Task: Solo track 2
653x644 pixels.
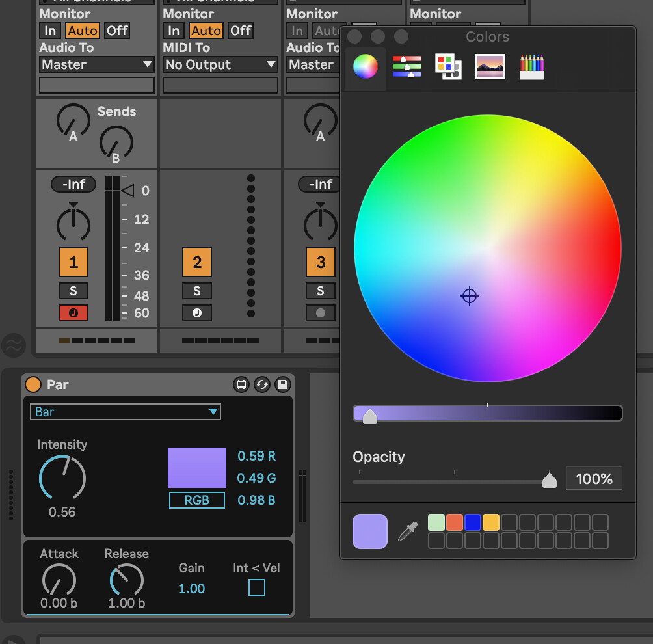Action: coord(197,291)
